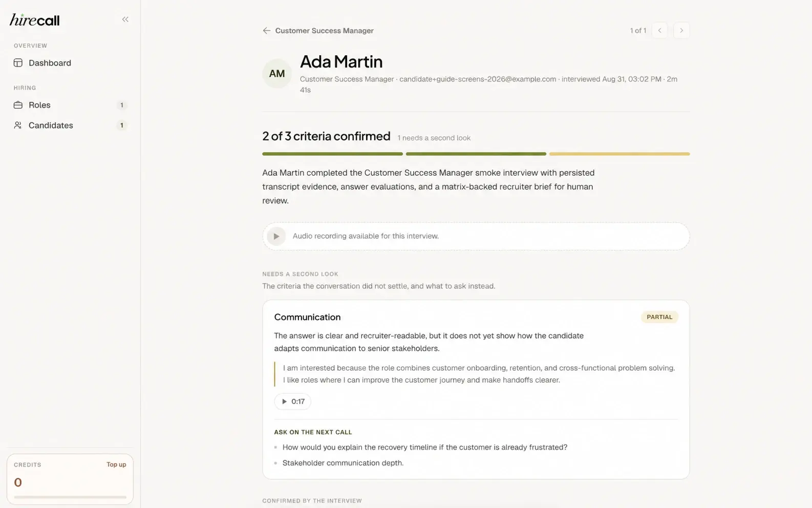Play the 0:17 transcript clip

[x=292, y=401]
